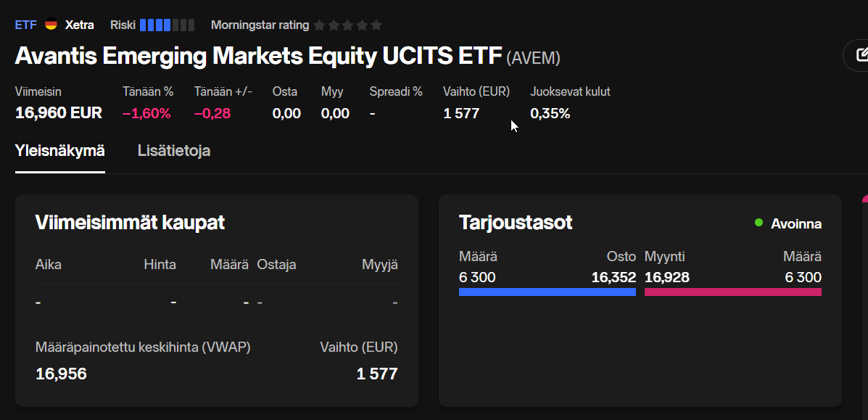The image size is (868, 420).
Task: Click the pink Myynti volume bar
Action: click(x=733, y=292)
